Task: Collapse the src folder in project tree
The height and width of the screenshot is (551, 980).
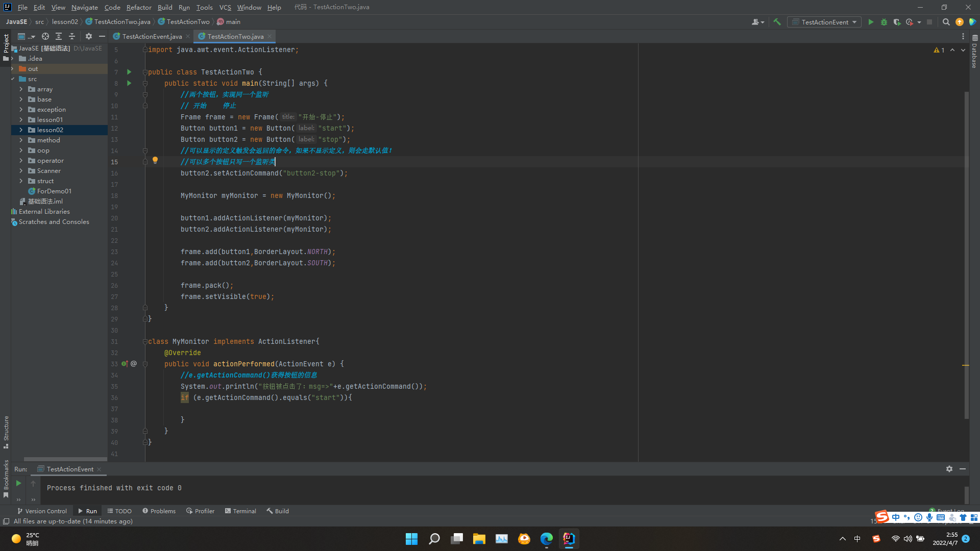Action: coord(13,79)
